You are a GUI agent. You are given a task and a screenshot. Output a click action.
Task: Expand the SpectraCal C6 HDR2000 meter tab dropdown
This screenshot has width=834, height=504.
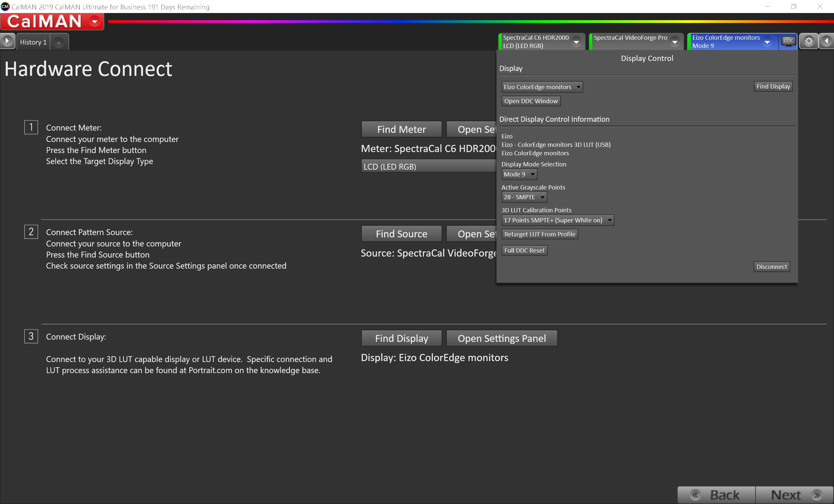[576, 42]
